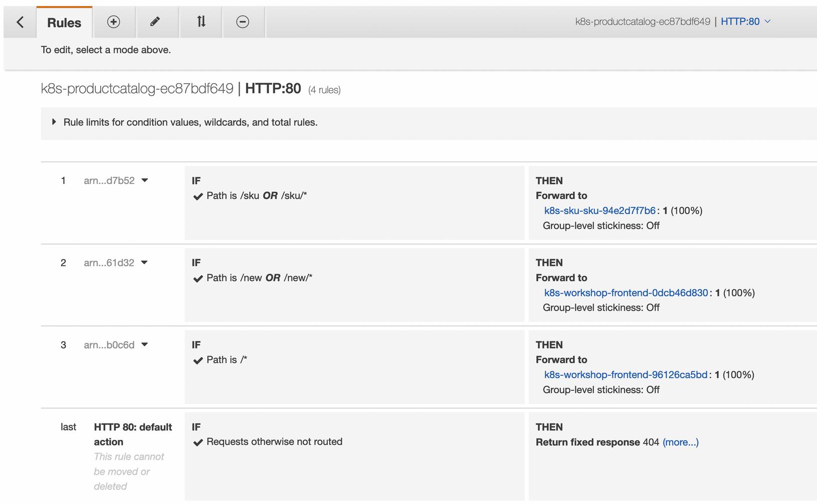The image size is (817, 504).
Task: Select the edit rules pencil icon
Action: (x=155, y=22)
